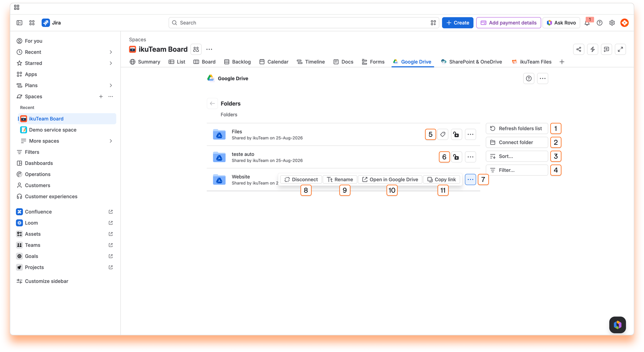The image size is (644, 352).
Task: Click in the Search input field
Action: coord(304,23)
